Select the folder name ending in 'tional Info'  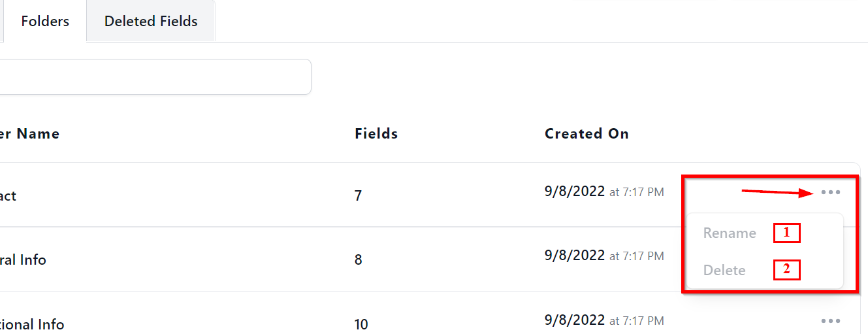pos(32,324)
